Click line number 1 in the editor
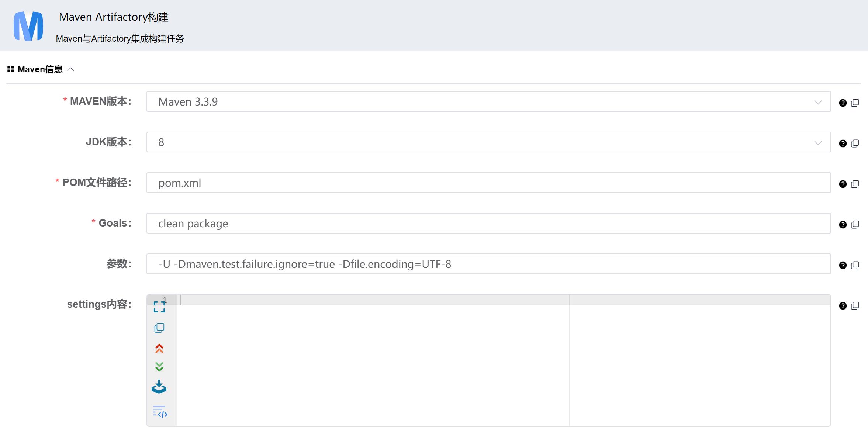 165,300
